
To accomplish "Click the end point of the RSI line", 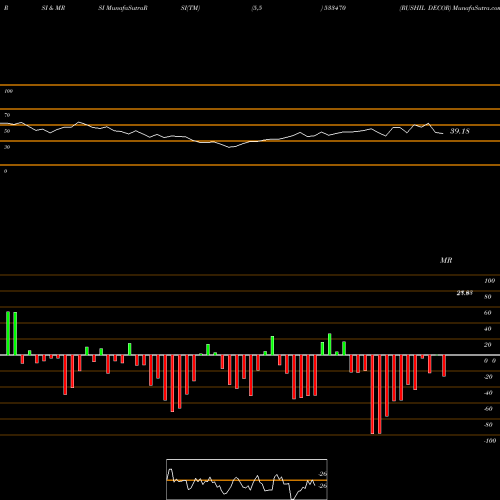I will click(443, 134).
